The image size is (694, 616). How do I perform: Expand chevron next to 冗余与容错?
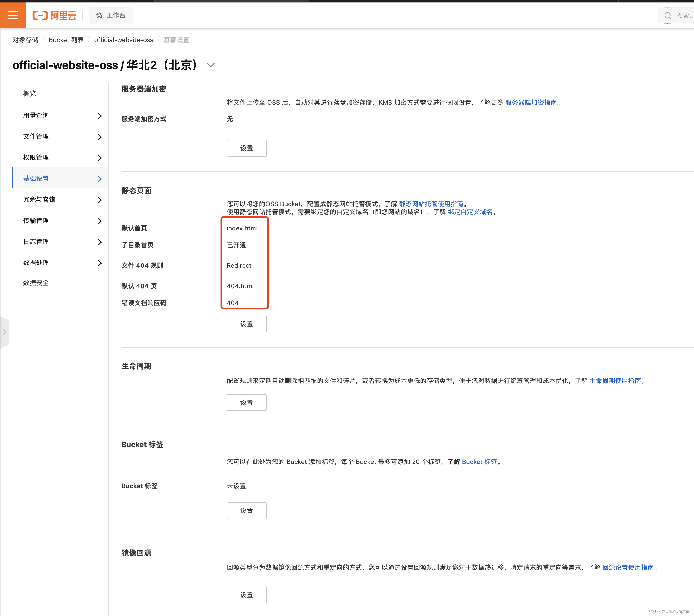click(x=99, y=200)
